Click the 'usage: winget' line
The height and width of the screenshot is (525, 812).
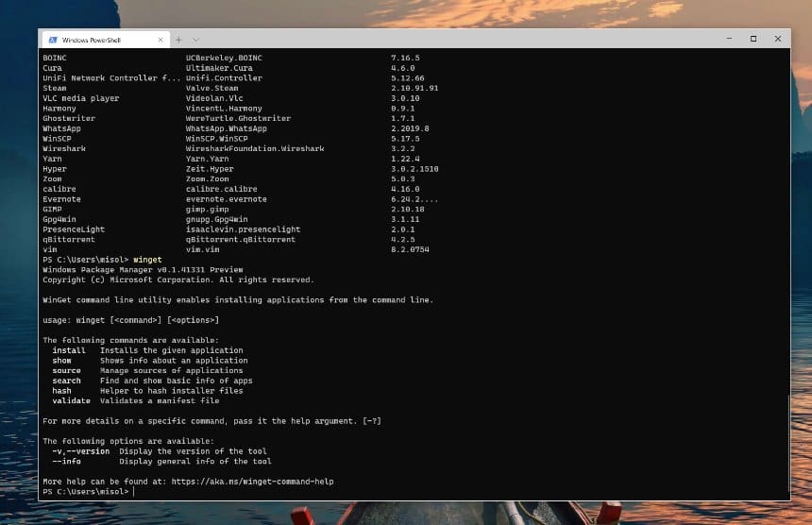tap(130, 320)
